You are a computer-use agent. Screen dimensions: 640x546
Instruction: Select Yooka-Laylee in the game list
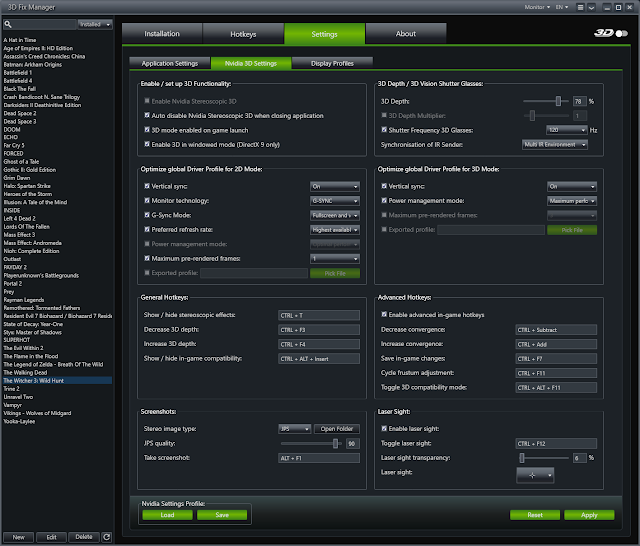19,422
